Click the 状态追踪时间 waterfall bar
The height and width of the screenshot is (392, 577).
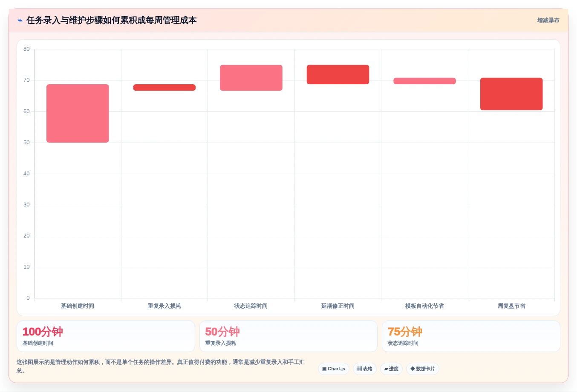point(251,77)
